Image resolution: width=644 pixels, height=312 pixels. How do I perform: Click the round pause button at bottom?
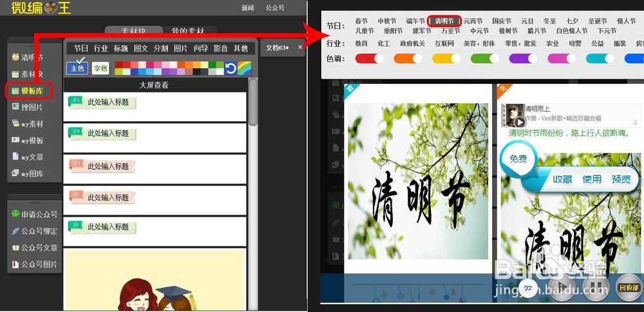595,286
